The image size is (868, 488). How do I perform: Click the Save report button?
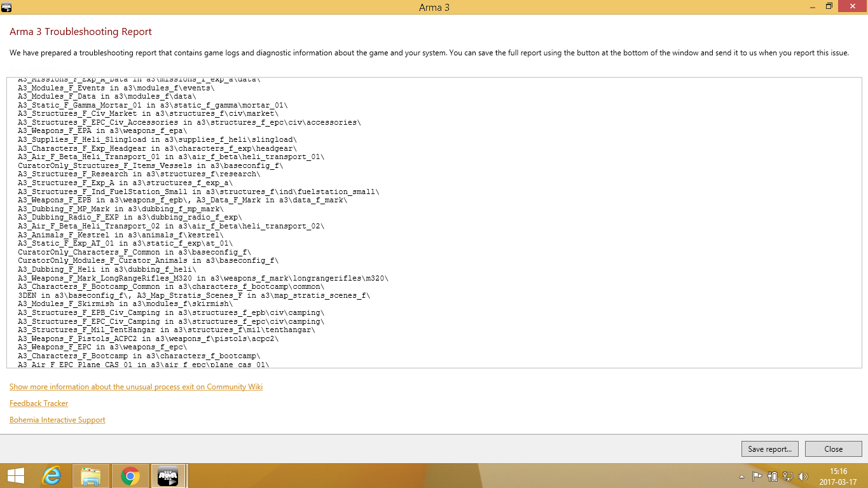point(769,449)
